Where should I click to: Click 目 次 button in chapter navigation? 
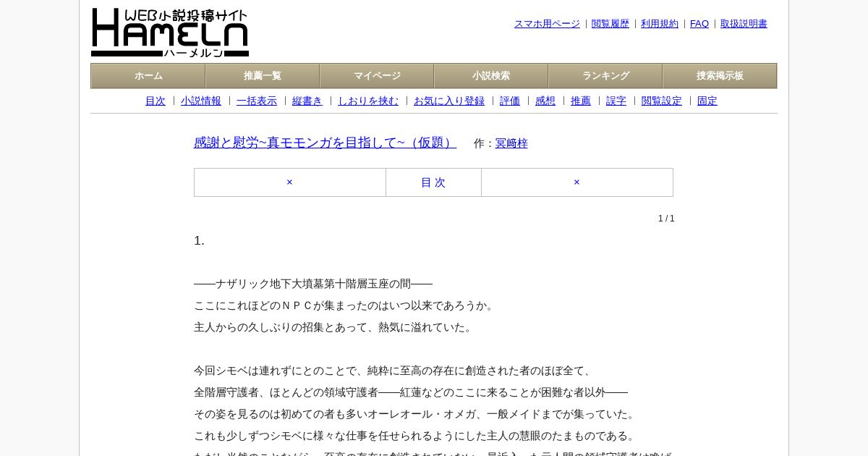[433, 182]
